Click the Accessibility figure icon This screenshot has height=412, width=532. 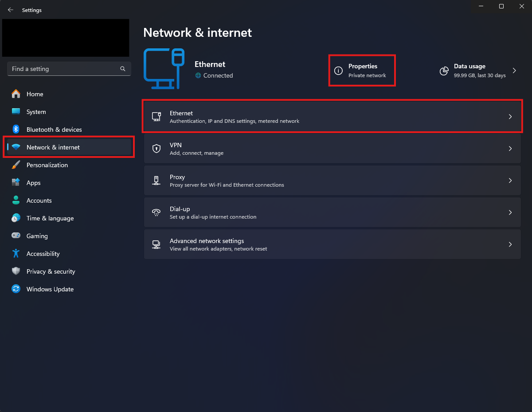(x=16, y=254)
